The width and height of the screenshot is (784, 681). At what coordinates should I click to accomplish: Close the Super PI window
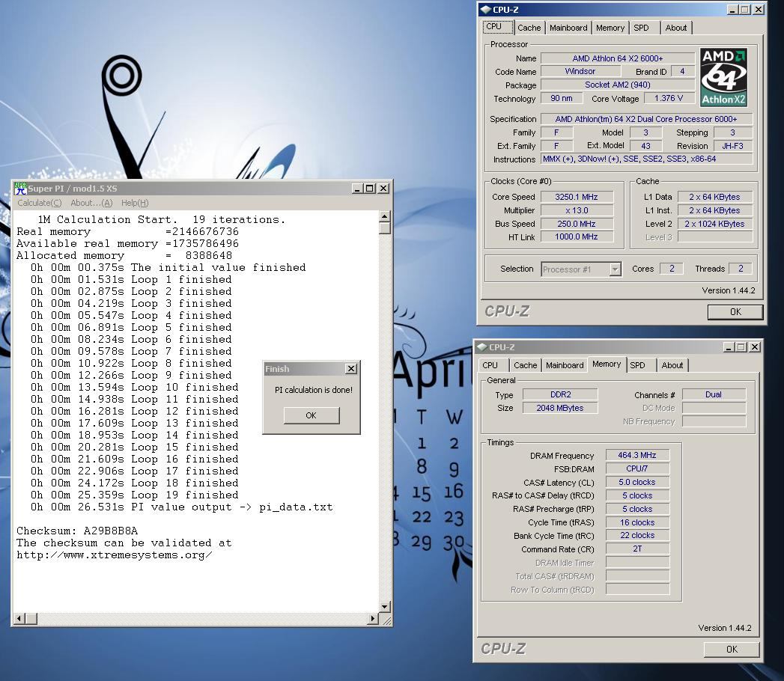[383, 189]
